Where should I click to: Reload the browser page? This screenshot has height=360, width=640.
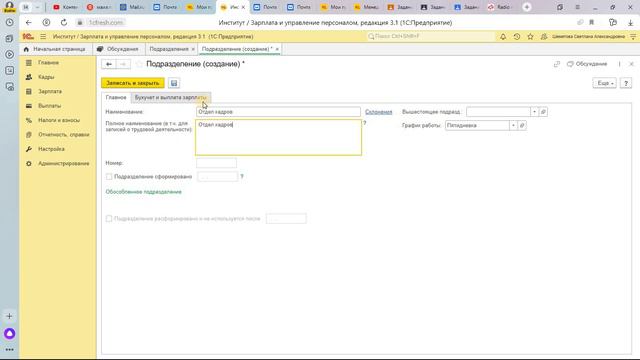(x=64, y=22)
